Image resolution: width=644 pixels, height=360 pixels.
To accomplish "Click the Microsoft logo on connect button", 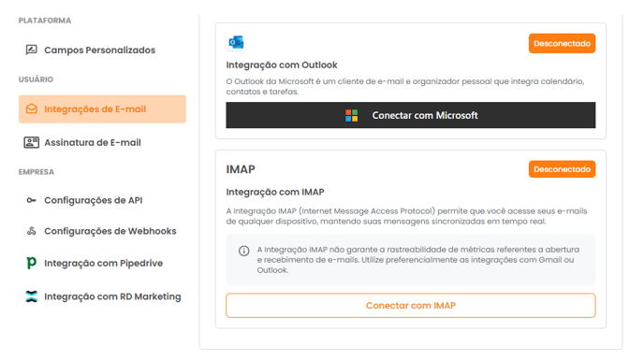I will (x=352, y=115).
